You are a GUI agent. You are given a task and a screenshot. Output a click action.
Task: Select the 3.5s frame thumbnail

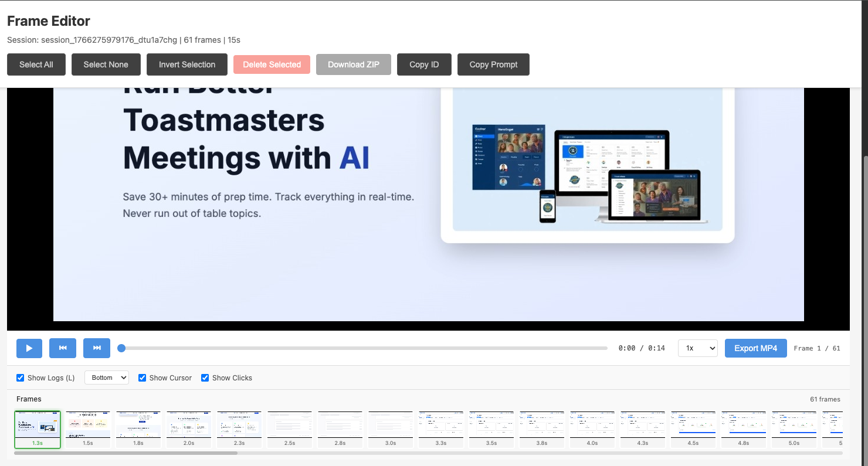click(x=491, y=429)
